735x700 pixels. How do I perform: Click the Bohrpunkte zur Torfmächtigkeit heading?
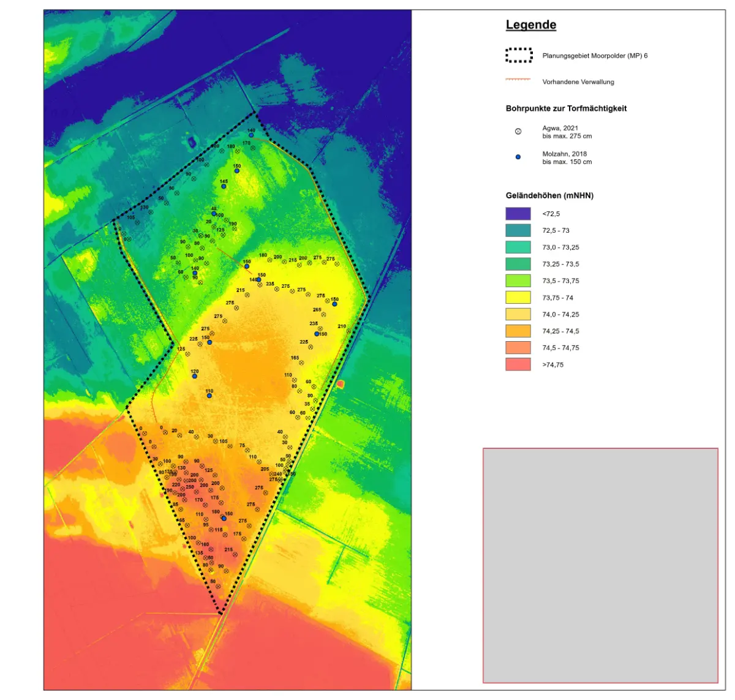[x=566, y=108]
